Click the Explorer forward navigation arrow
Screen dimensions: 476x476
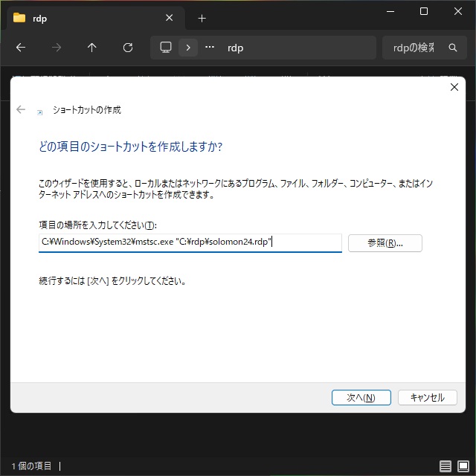tap(57, 48)
